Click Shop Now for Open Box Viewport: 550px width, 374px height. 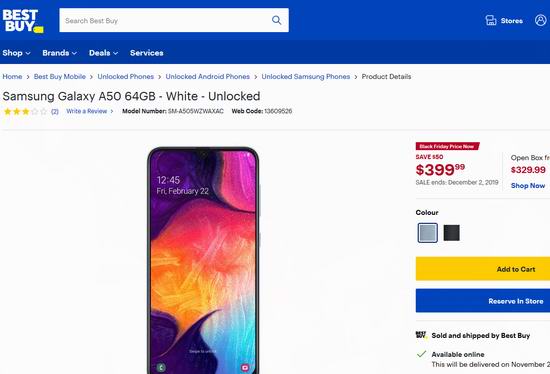528,186
